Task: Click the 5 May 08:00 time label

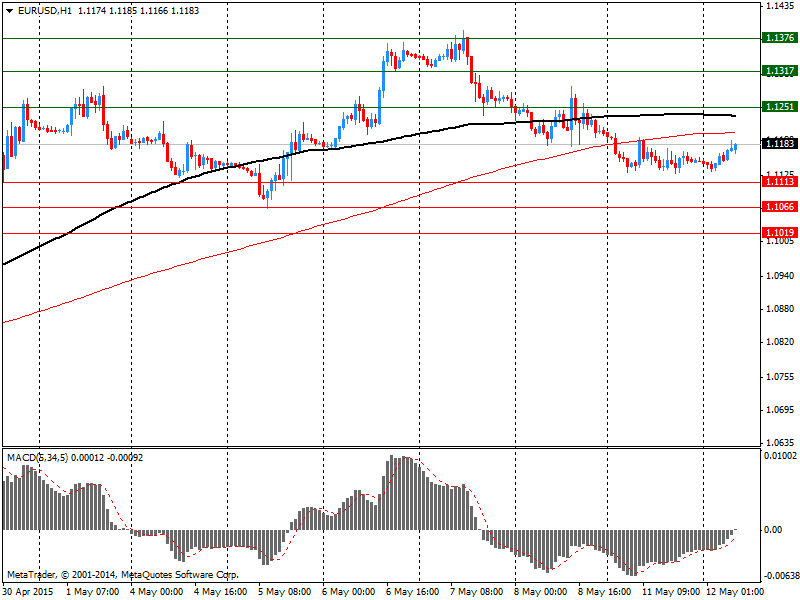Action: pos(285,592)
